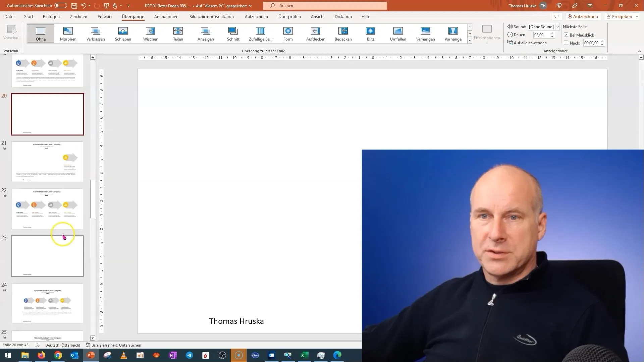Launch Excel from the taskbar
Screen dimensions: 644x362
(x=304, y=355)
